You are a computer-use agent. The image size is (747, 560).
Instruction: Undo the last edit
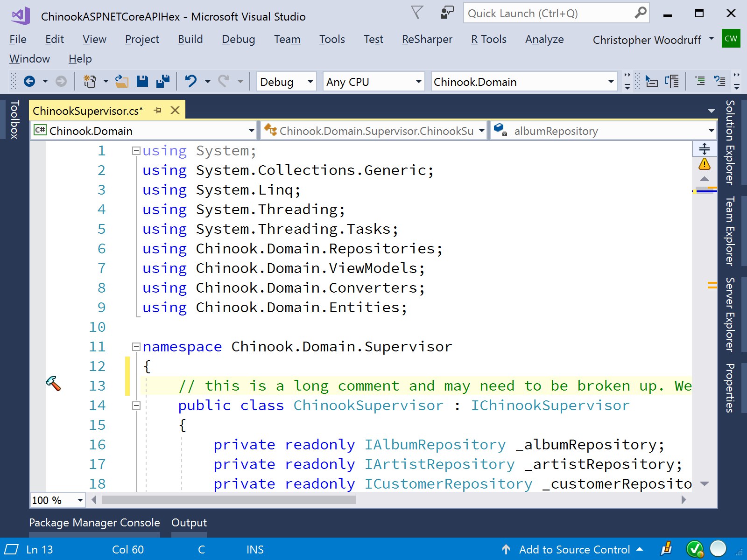coord(191,82)
